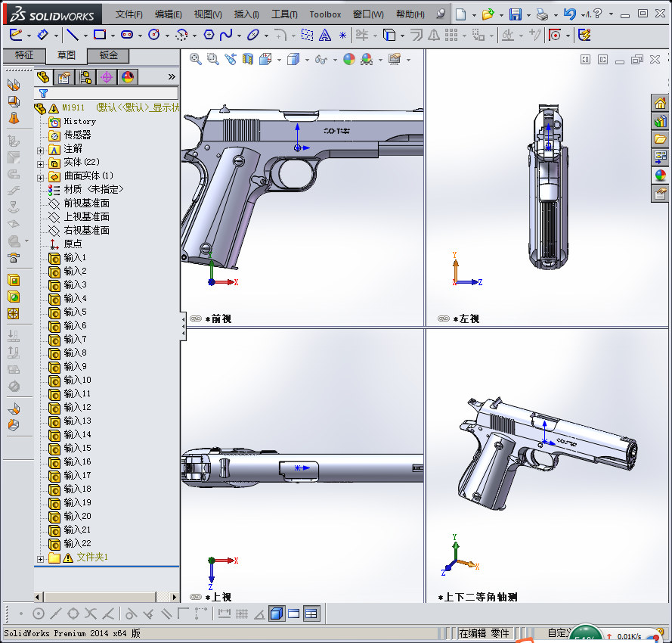Select the Corner Rectangle tool

[100, 35]
